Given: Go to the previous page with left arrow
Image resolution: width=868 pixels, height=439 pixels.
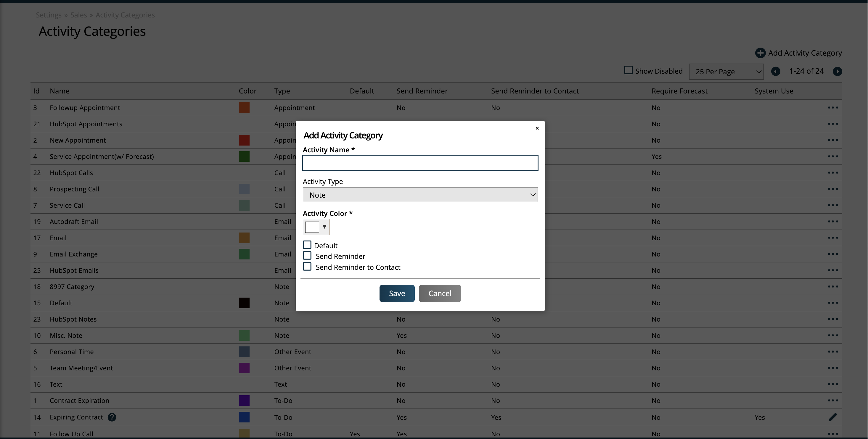Looking at the screenshot, I should (x=775, y=71).
